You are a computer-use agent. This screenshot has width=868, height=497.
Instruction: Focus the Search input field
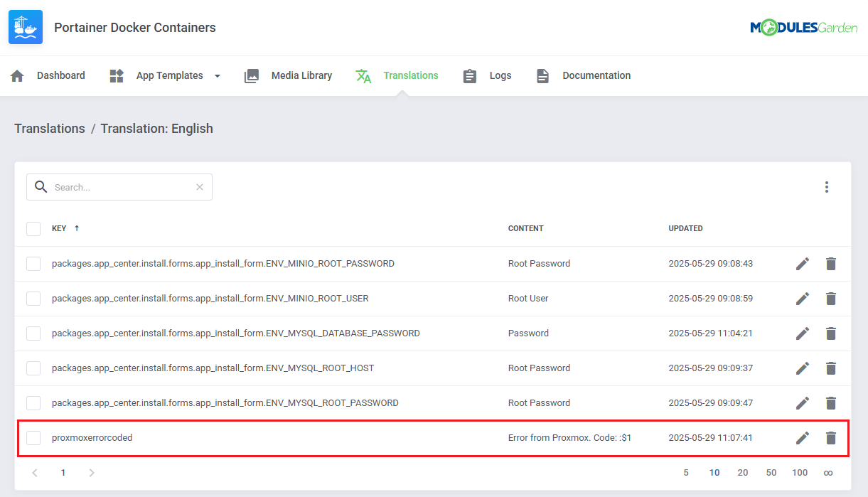[x=119, y=187]
